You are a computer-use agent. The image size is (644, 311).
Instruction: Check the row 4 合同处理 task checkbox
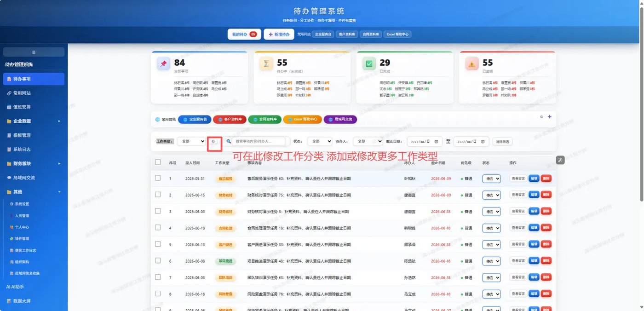coord(158,228)
